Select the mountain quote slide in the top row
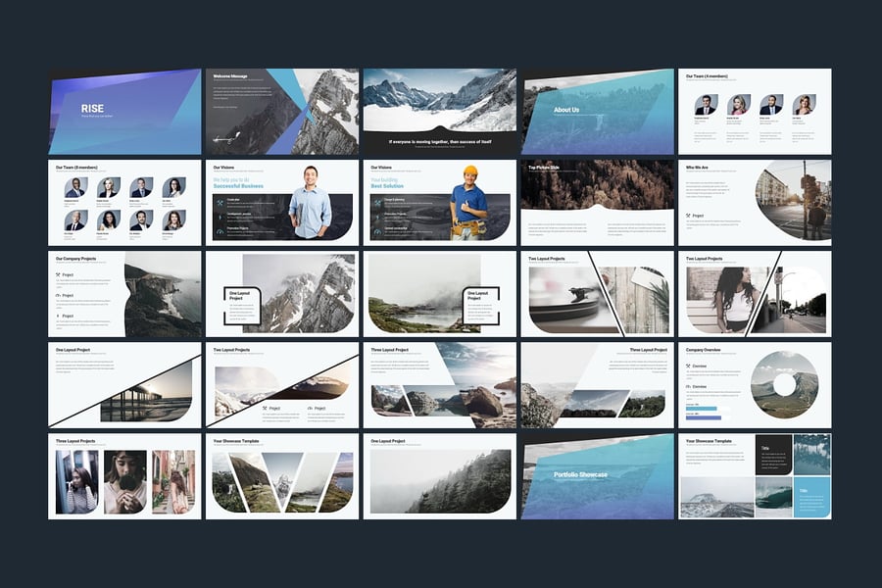The image size is (882, 588). click(x=439, y=111)
